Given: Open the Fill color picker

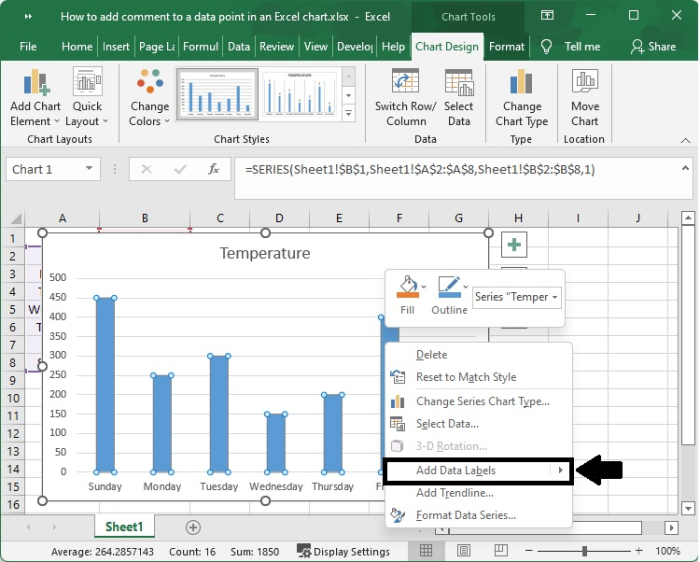Looking at the screenshot, I should 407,287.
